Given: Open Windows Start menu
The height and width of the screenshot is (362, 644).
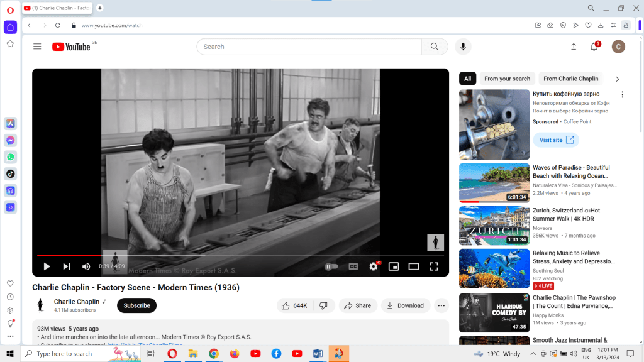Looking at the screenshot, I should (x=10, y=353).
